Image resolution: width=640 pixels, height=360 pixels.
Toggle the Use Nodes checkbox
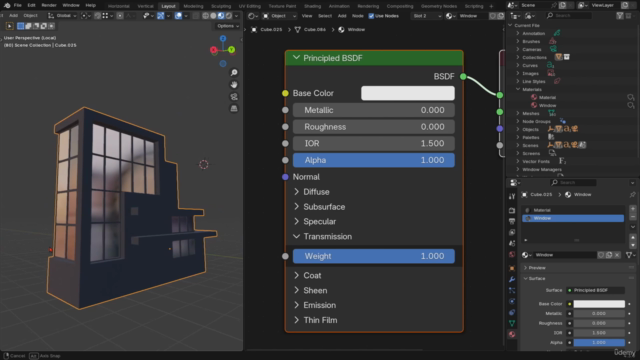pos(371,16)
